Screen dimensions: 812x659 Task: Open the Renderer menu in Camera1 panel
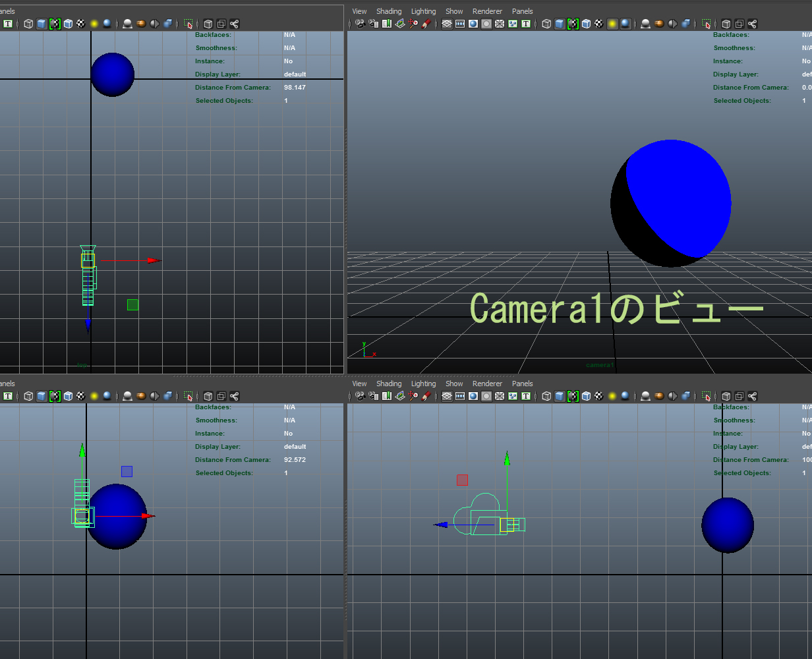tap(487, 11)
